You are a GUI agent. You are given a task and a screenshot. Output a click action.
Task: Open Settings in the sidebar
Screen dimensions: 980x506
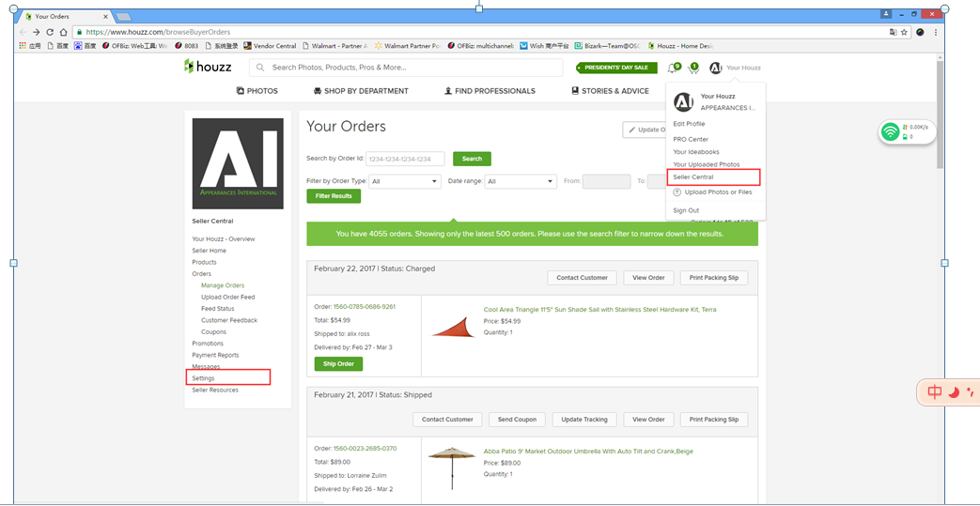(203, 378)
